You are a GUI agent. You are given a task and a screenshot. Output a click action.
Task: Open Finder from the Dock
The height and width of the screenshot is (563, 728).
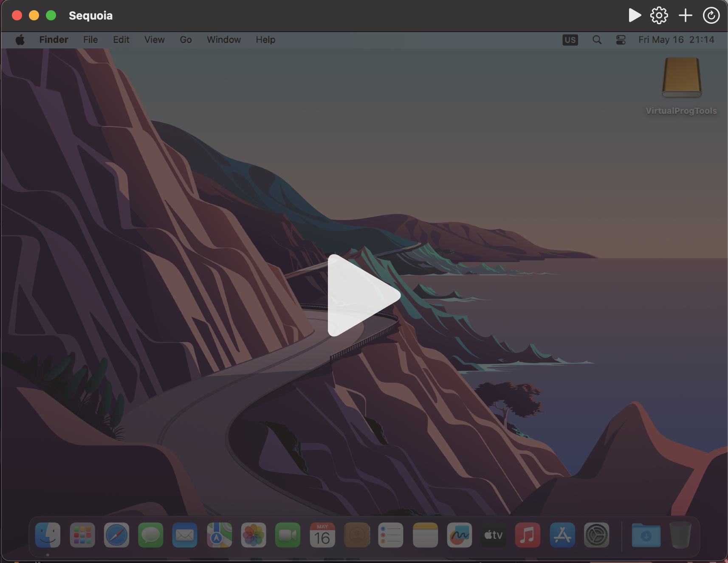point(48,535)
